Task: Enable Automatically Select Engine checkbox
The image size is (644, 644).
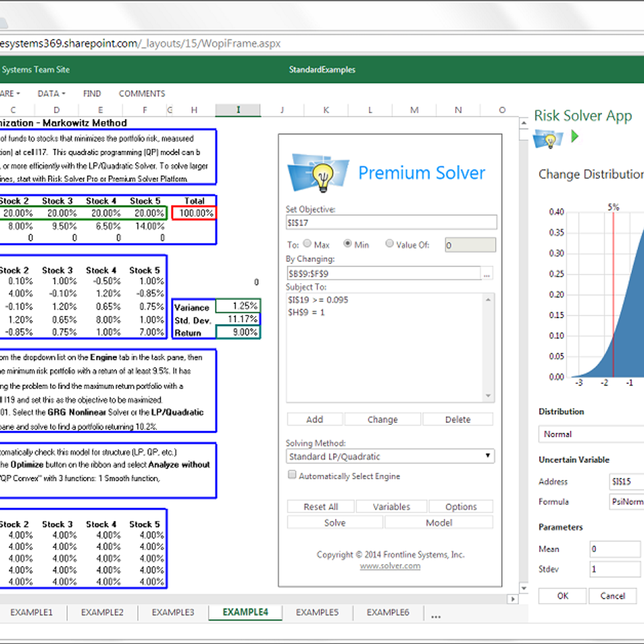Action: (x=292, y=475)
